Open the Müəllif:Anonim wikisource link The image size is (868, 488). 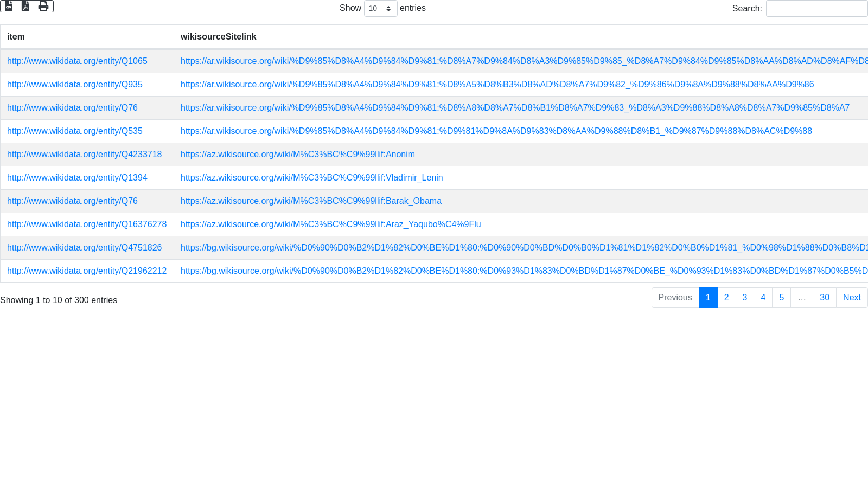click(x=297, y=155)
